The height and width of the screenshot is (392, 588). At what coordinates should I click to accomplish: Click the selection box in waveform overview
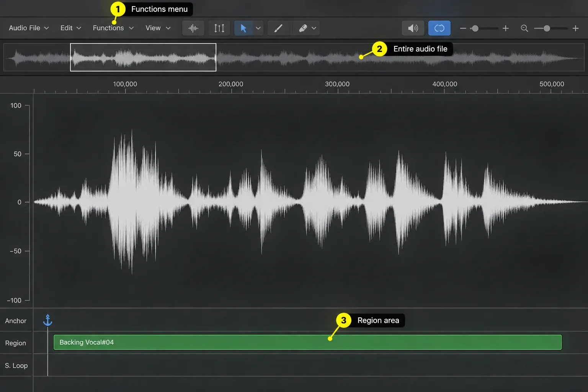tap(143, 57)
